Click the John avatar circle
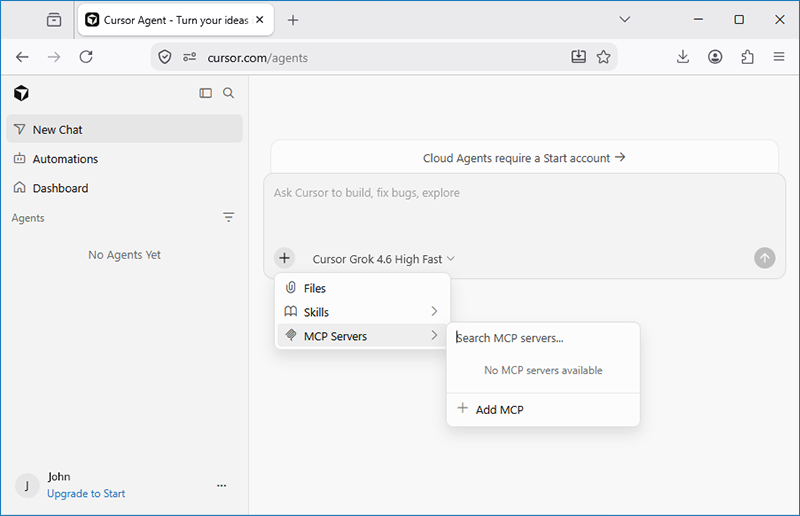 (27, 485)
